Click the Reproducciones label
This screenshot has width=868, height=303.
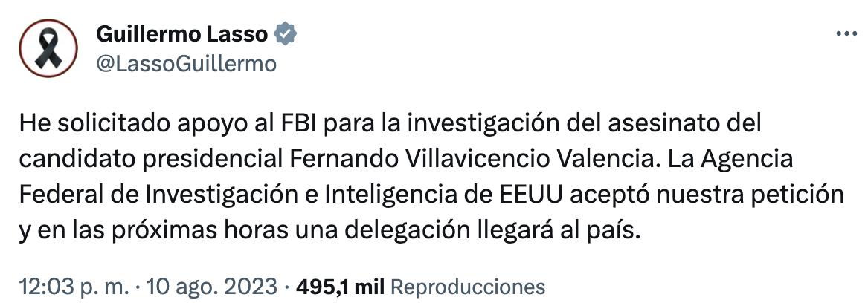click(467, 286)
